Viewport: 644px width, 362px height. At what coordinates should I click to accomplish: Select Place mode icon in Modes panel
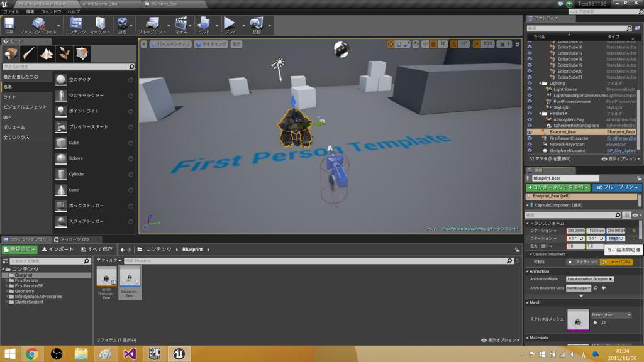click(x=11, y=54)
